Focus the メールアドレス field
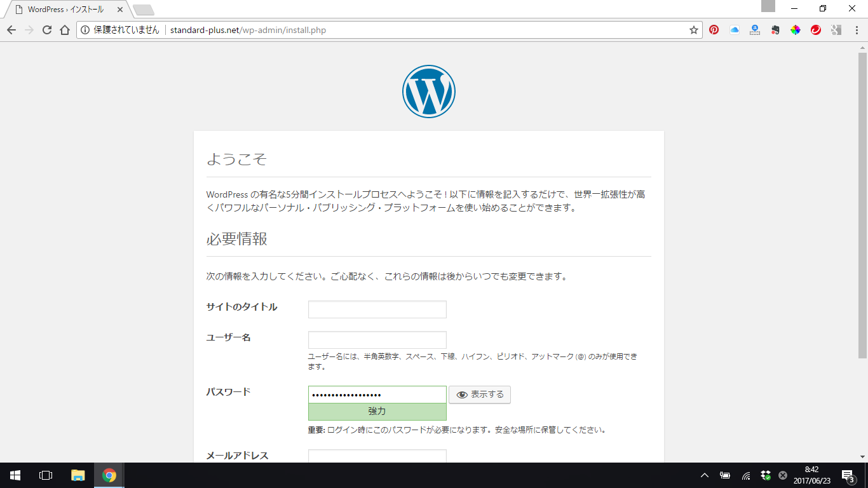This screenshot has width=868, height=488. pos(377,456)
